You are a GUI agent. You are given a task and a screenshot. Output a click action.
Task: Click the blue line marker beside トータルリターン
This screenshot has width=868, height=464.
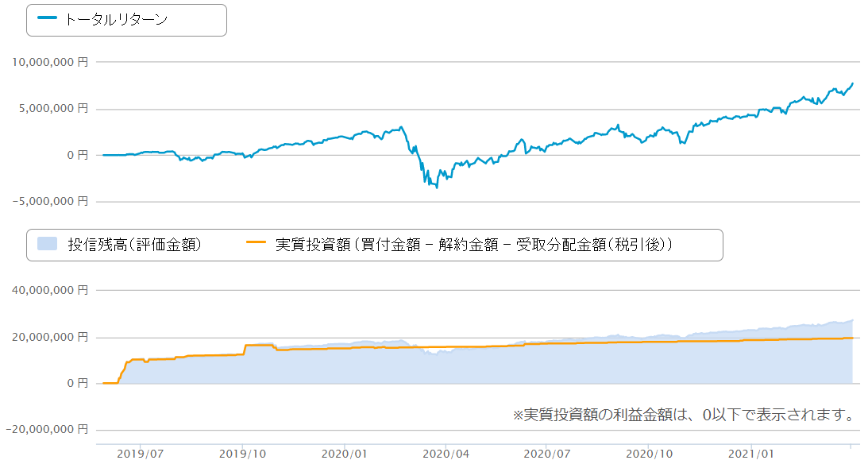(48, 21)
